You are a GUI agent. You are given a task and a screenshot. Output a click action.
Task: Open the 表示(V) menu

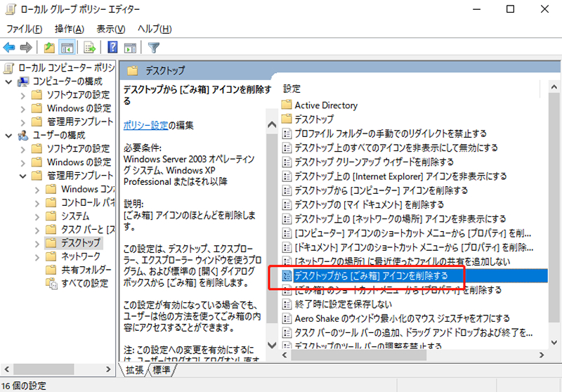coord(111,29)
